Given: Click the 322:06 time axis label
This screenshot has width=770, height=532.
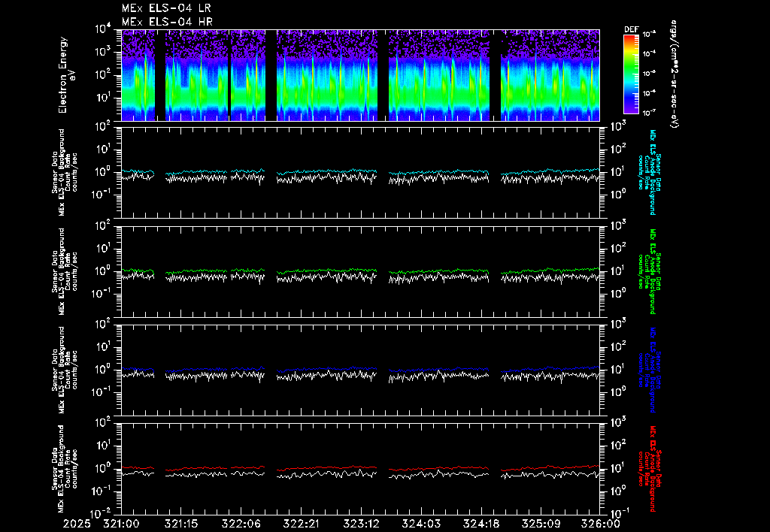Looking at the screenshot, I should point(241,522).
